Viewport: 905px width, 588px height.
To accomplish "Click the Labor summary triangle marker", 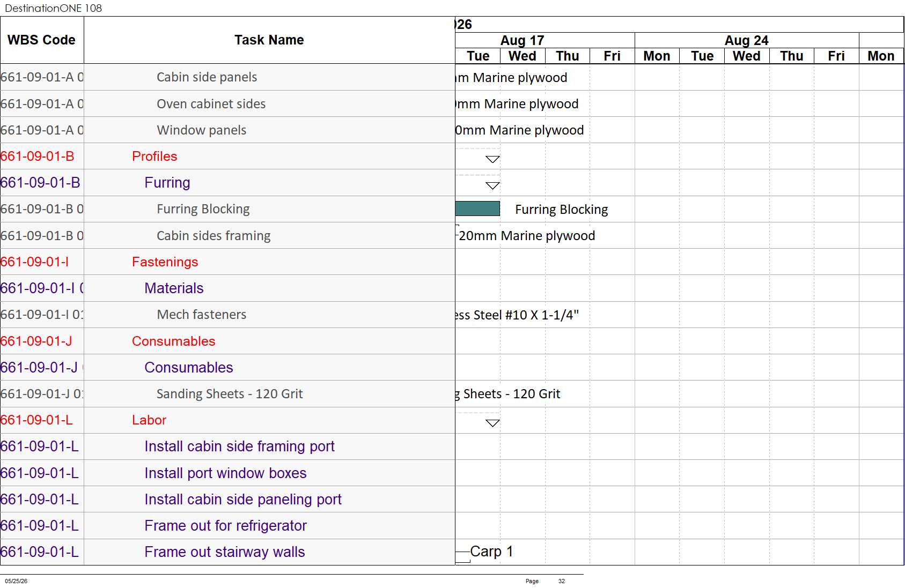I will (492, 423).
